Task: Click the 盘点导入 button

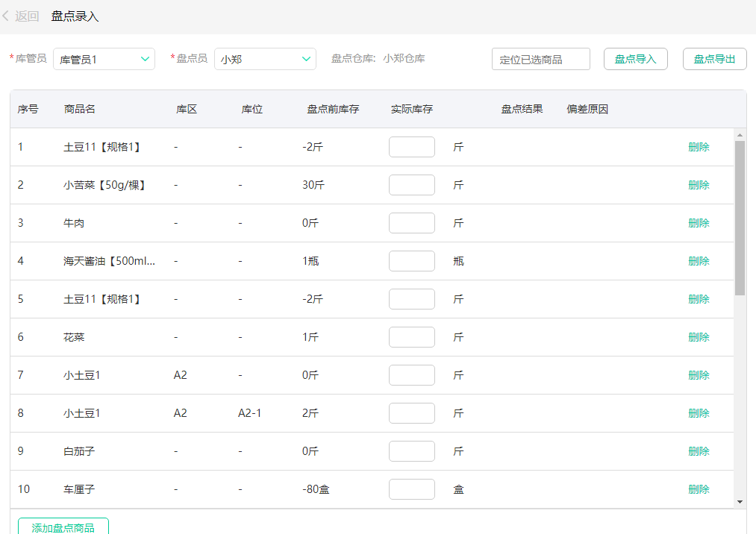Action: click(x=635, y=59)
